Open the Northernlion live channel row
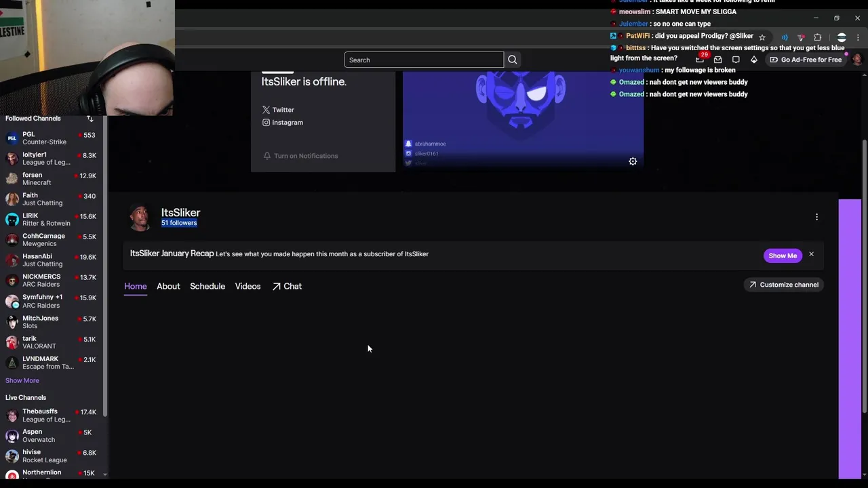Screen dimensions: 868x488 click(52, 474)
